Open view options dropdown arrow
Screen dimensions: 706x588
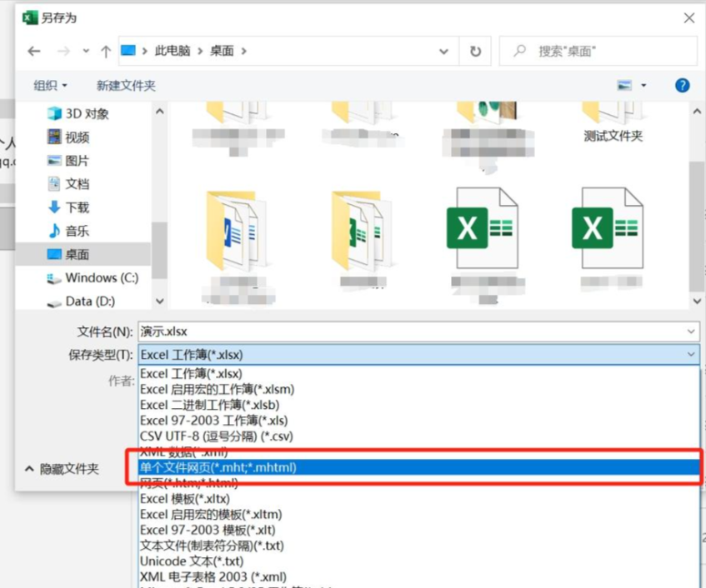643,85
